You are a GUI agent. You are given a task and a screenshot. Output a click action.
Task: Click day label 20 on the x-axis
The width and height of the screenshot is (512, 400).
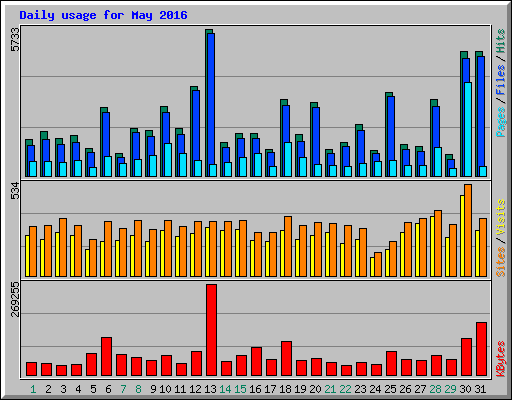315,389
